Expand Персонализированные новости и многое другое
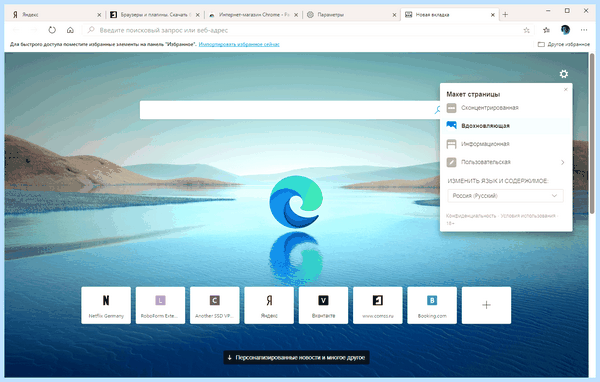Image resolution: width=600 pixels, height=382 pixels. [297, 358]
